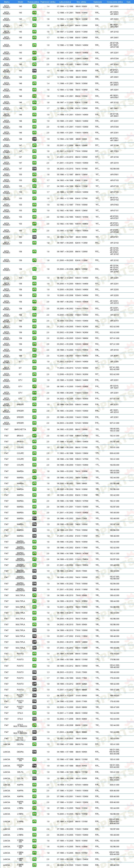134x868 pixels.
Task: Click production dates 04.1989 -> 07.1999
Action: [x=65, y=752]
